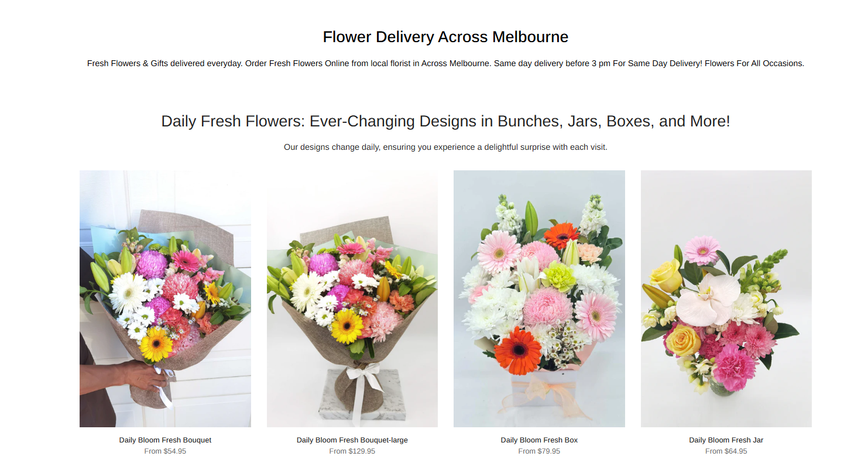This screenshot has height=470, width=868.
Task: Click the Flower Delivery Across Melbourne heading
Action: (445, 37)
